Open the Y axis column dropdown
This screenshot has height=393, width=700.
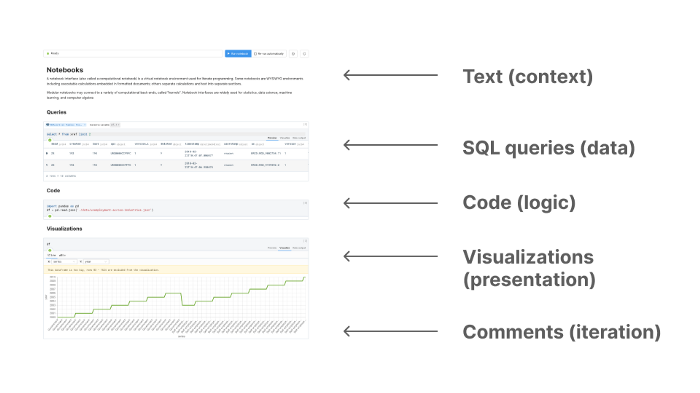click(x=96, y=262)
